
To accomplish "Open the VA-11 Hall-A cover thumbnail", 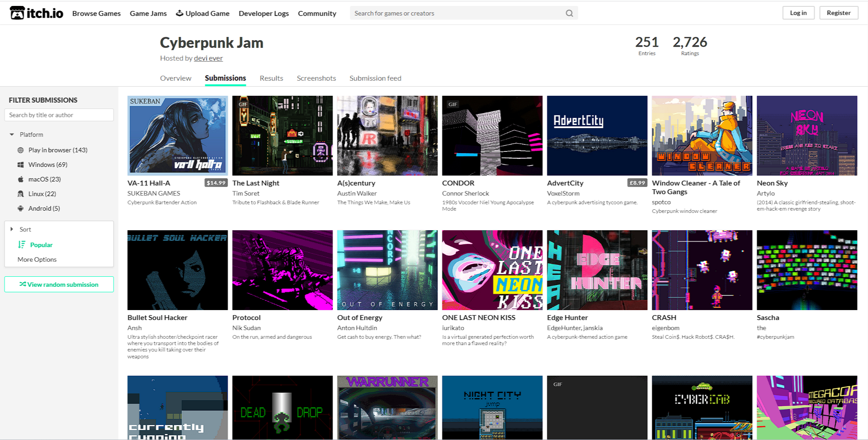I will click(177, 135).
